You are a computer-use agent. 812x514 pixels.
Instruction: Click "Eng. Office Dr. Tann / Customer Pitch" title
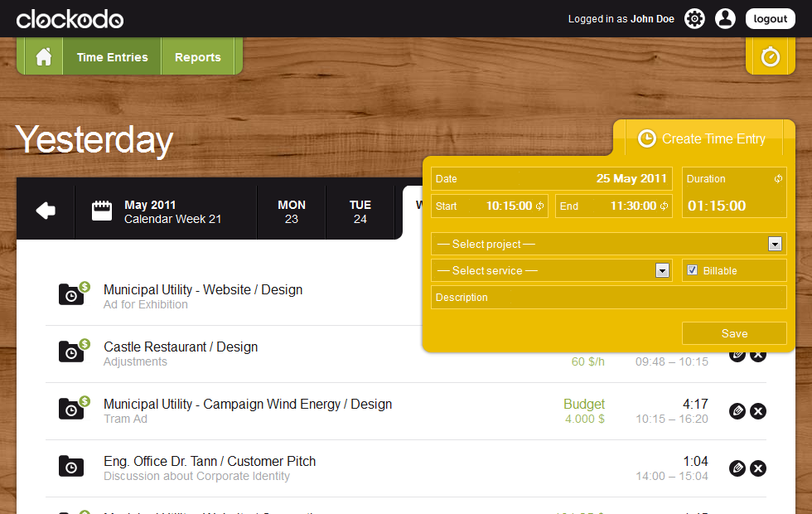click(210, 461)
